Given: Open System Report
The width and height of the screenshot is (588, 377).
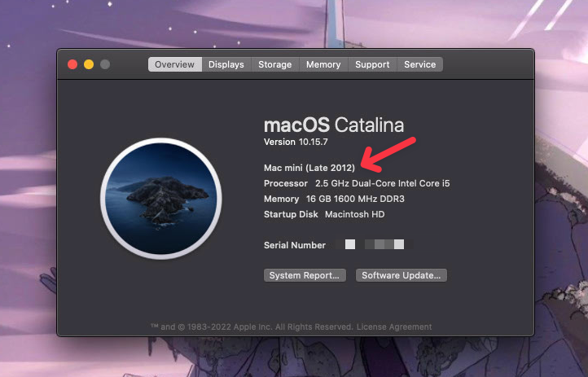Looking at the screenshot, I should coord(305,275).
